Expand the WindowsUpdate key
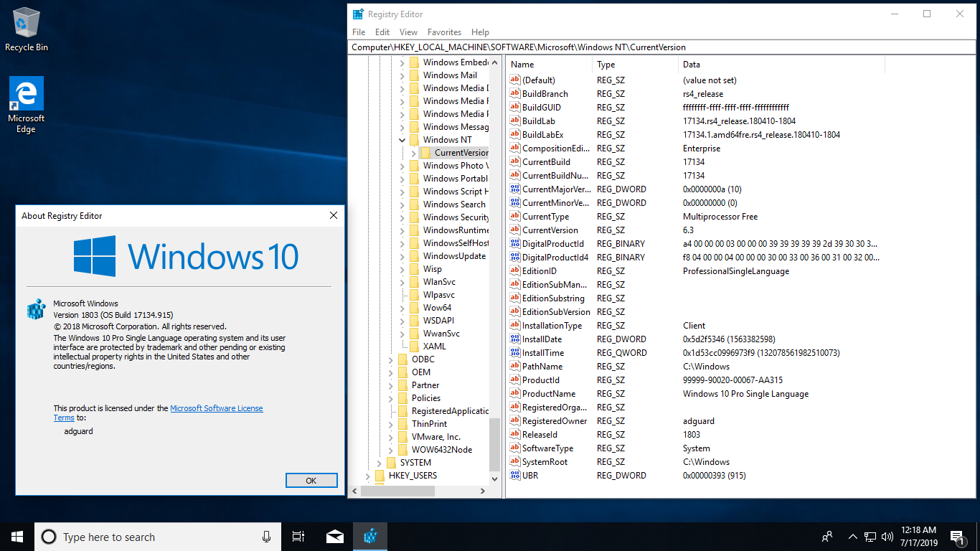 [402, 256]
